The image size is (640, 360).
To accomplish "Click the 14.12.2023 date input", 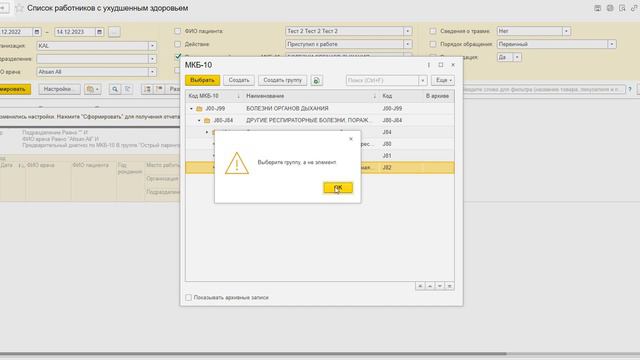I will [x=75, y=32].
